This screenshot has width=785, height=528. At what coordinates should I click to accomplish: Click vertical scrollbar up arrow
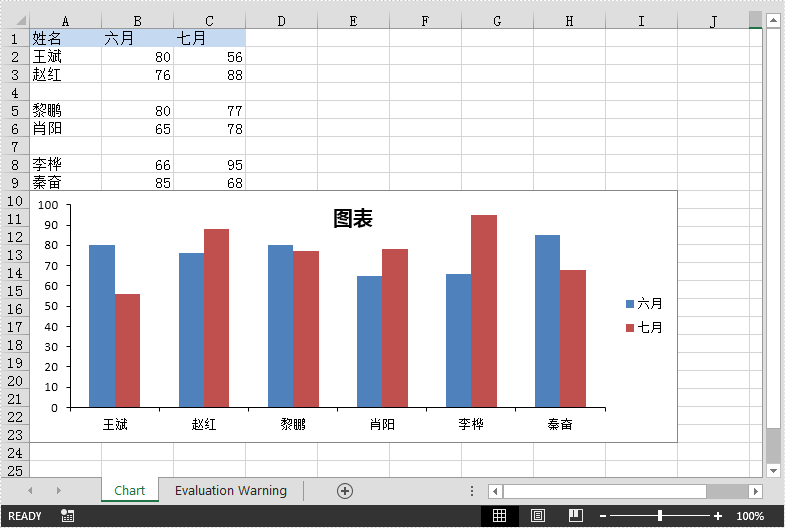pos(773,21)
